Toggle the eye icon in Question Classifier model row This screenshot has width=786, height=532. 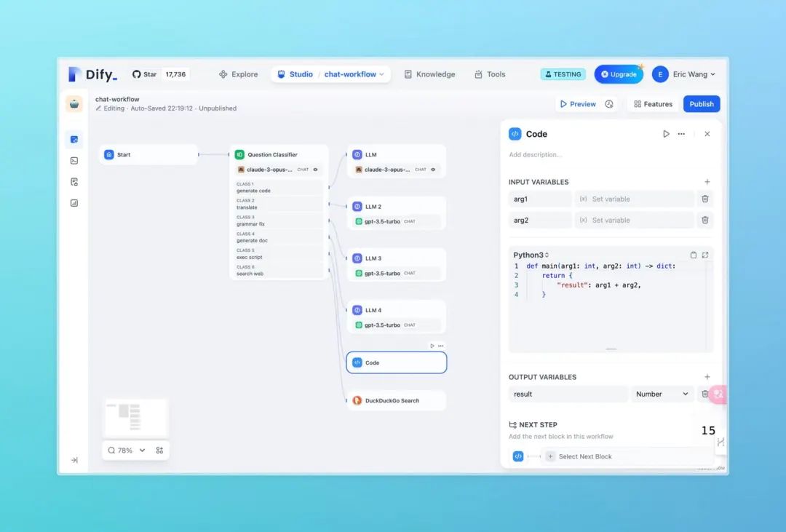point(315,170)
